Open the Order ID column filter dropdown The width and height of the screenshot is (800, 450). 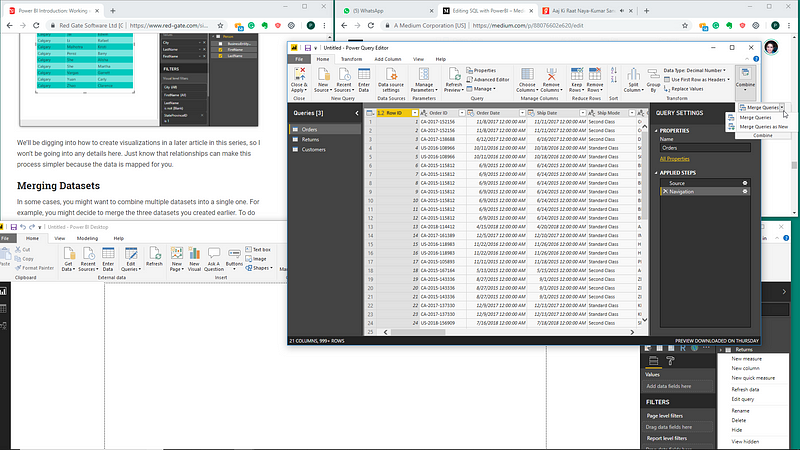pos(462,113)
